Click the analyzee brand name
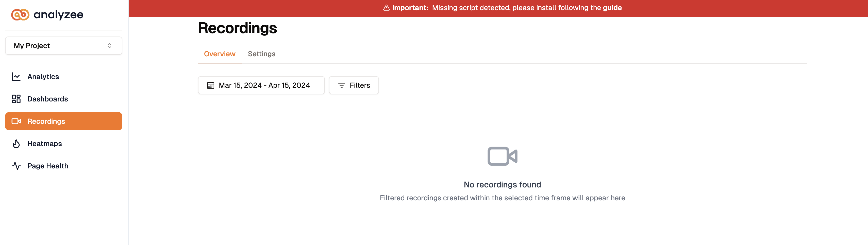 point(58,14)
